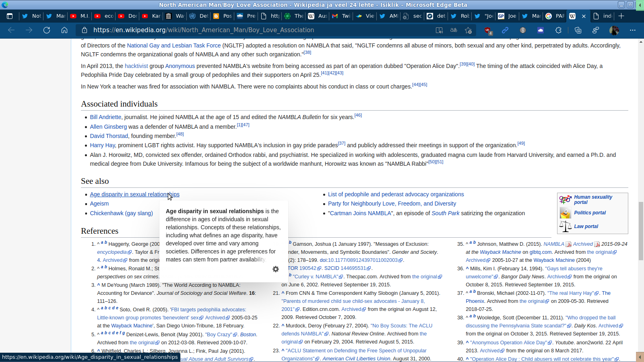Open the tab actions menu icon

point(10,16)
